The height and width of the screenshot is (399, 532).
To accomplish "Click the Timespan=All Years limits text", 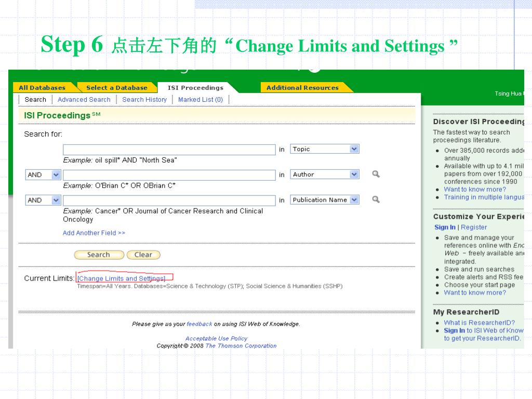I will (210, 286).
